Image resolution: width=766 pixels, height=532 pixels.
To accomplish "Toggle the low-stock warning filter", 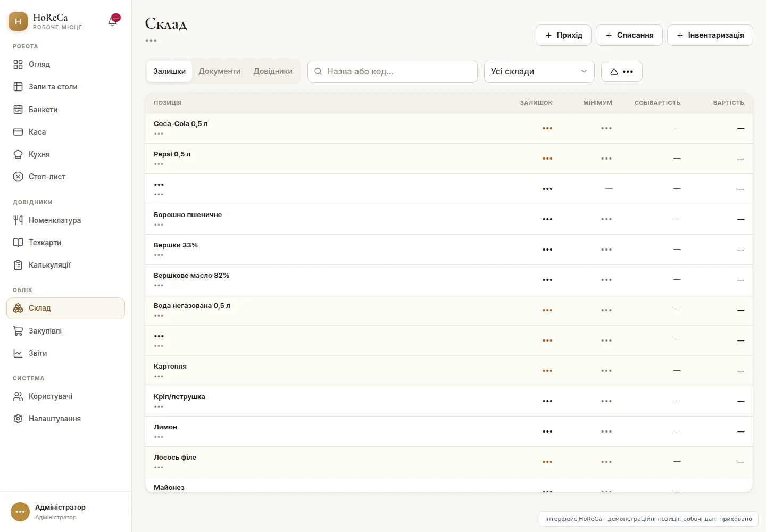I will point(622,71).
